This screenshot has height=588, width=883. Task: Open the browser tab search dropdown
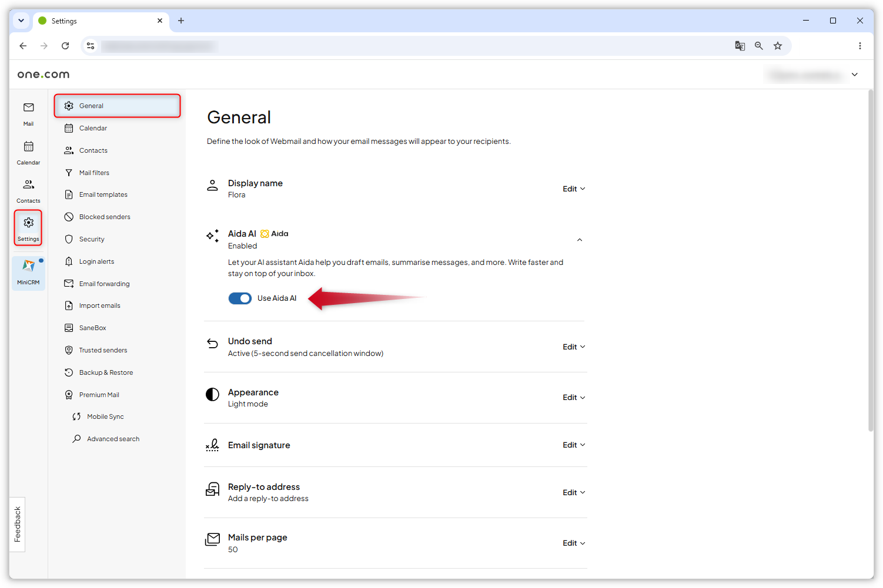pos(21,21)
